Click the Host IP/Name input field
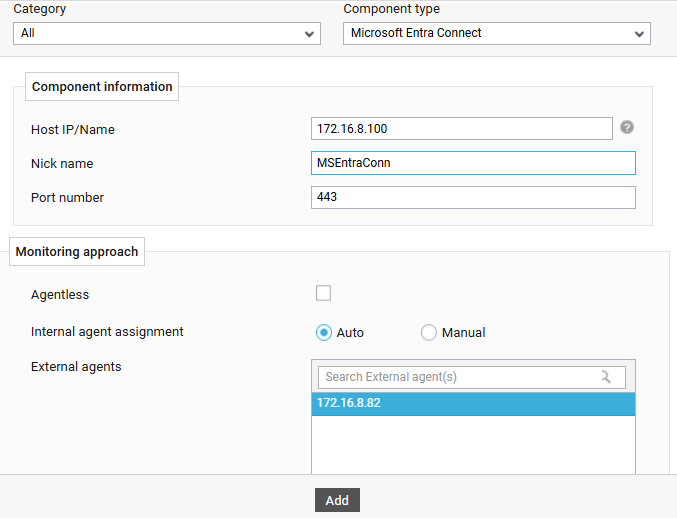Image resolution: width=677 pixels, height=518 pixels. click(462, 129)
